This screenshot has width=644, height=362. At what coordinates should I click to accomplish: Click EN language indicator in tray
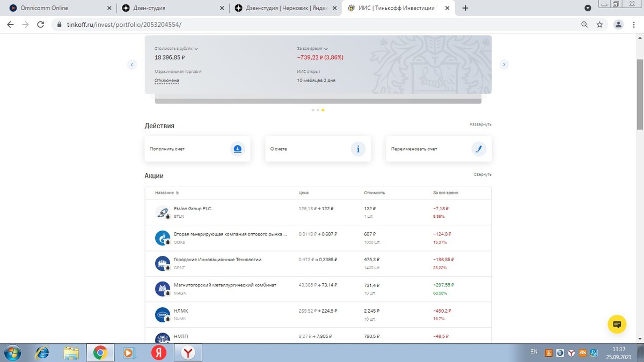point(533,352)
